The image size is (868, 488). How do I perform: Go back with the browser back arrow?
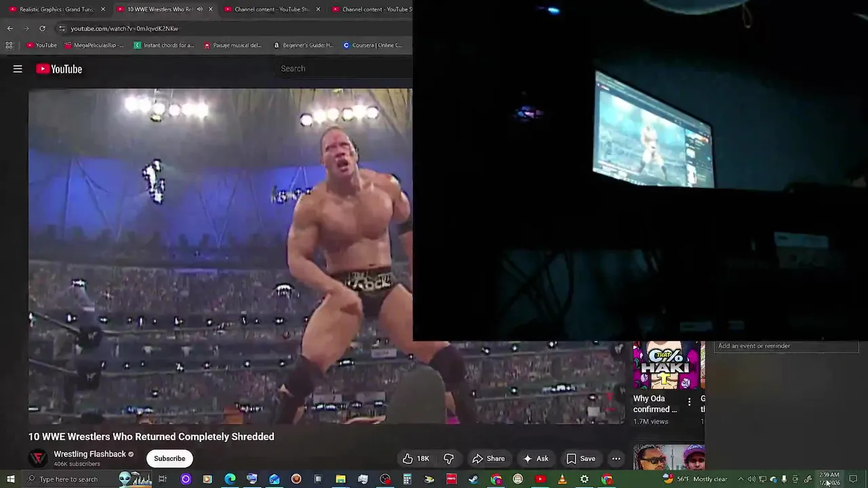click(10, 28)
